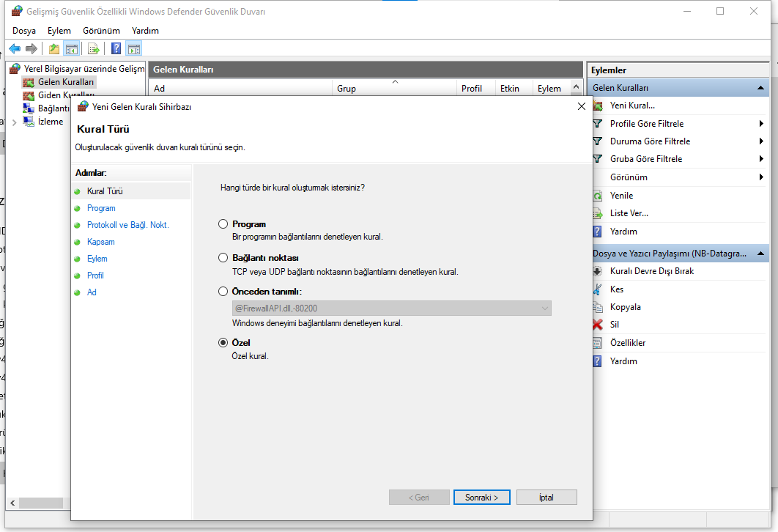Image resolution: width=778 pixels, height=532 pixels.
Task: Open Yeni Kural in the Eylemler pane
Action: 632,106
